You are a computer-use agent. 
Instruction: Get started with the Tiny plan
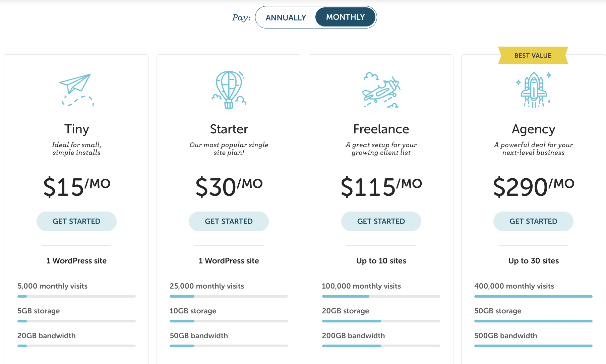pyautogui.click(x=76, y=221)
